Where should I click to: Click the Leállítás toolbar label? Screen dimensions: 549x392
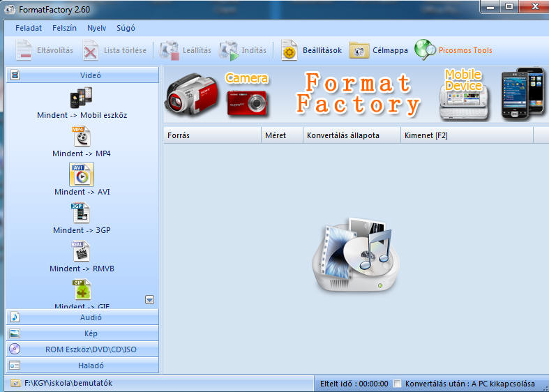pos(197,50)
